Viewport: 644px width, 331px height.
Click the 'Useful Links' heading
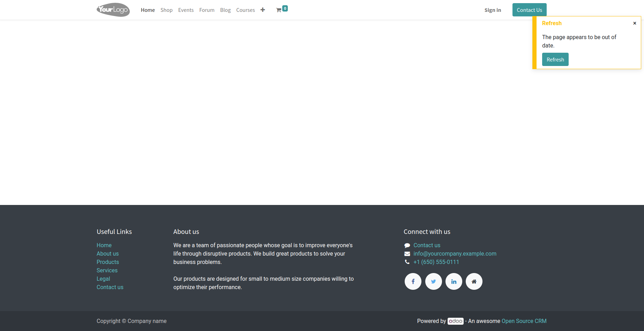[114, 231]
